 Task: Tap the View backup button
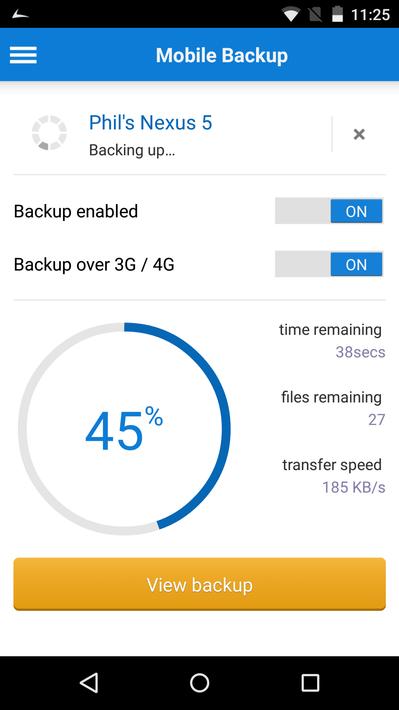pyautogui.click(x=200, y=584)
